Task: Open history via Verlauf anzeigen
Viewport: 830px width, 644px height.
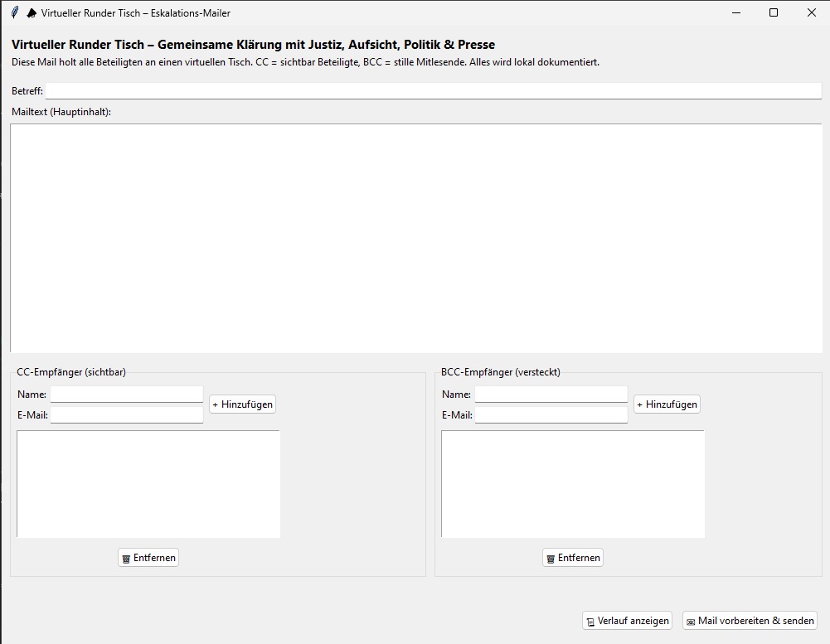Action: click(x=628, y=621)
